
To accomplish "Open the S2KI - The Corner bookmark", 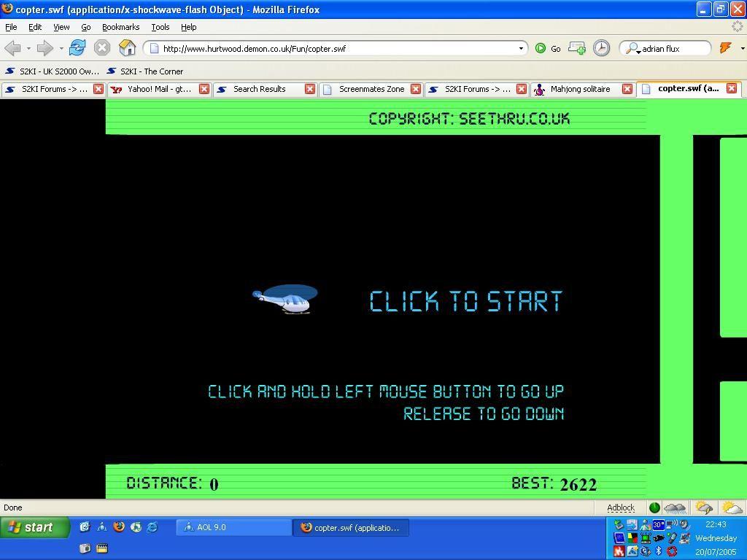I will [151, 71].
